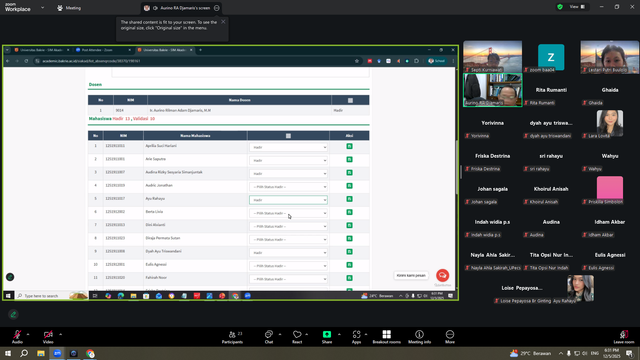640x360 pixels.
Task: Click the 29°C Berawan weather widget
Action: pyautogui.click(x=531, y=353)
